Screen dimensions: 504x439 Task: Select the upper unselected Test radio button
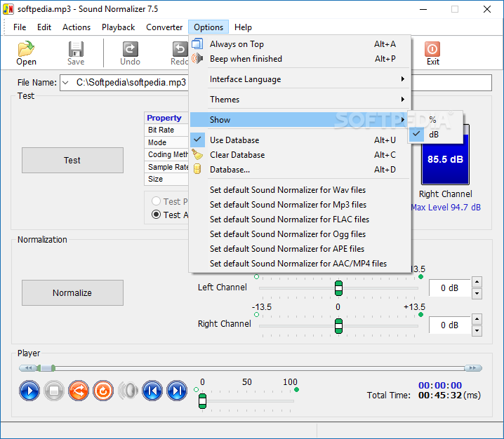pos(157,201)
